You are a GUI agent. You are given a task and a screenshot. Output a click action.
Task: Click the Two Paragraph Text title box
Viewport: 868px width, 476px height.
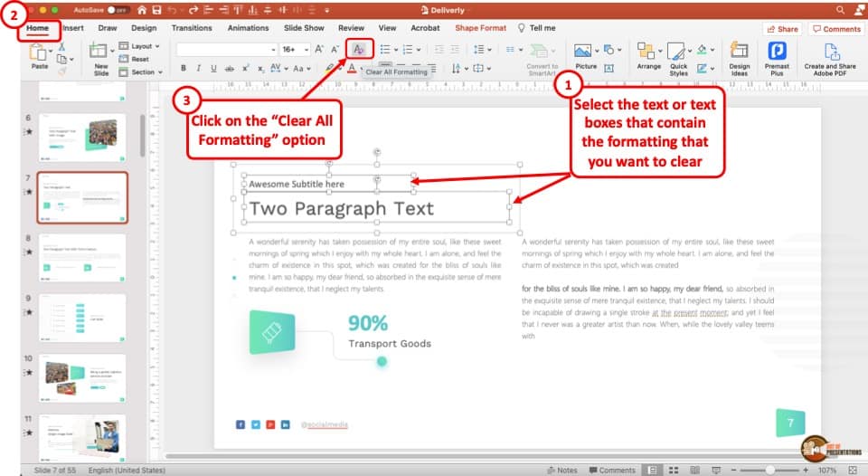[376, 208]
